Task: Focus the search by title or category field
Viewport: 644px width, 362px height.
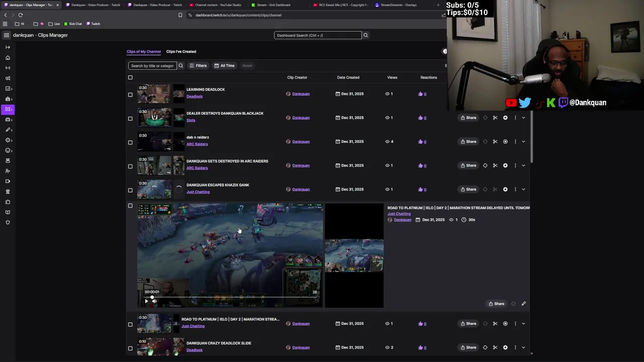Action: coord(152,66)
